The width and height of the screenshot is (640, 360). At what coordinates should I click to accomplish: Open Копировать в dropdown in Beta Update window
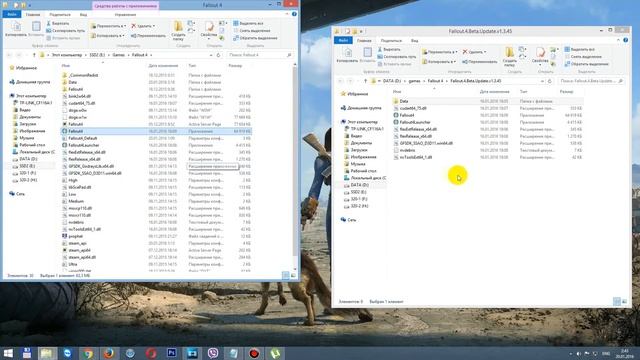pos(438,62)
